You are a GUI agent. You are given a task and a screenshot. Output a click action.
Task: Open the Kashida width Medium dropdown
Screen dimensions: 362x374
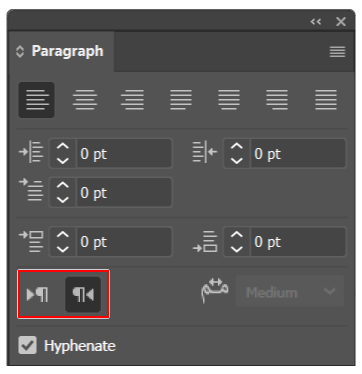[x=289, y=292]
